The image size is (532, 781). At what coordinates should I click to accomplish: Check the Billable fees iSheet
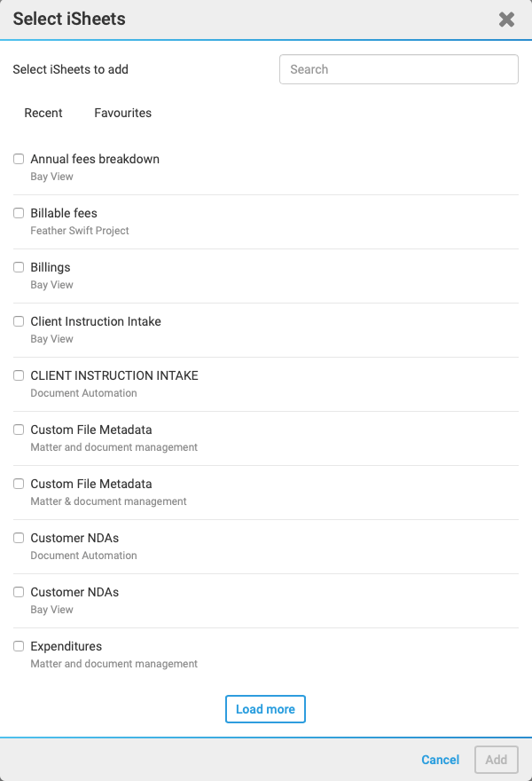click(19, 213)
